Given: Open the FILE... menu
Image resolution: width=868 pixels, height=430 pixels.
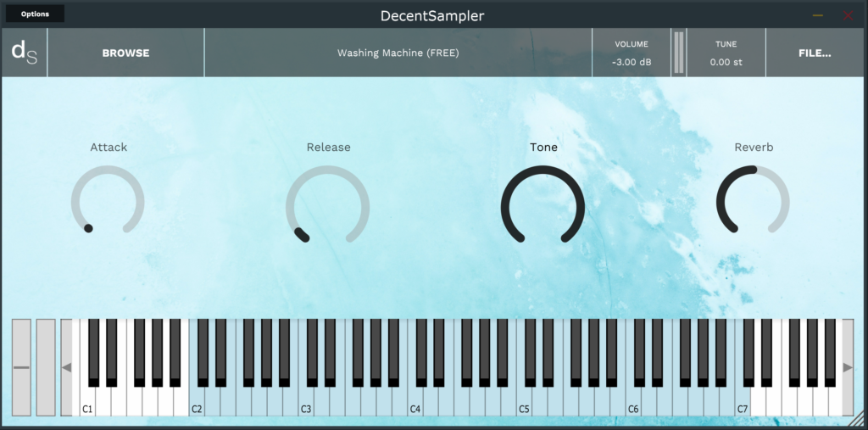Looking at the screenshot, I should tap(815, 53).
